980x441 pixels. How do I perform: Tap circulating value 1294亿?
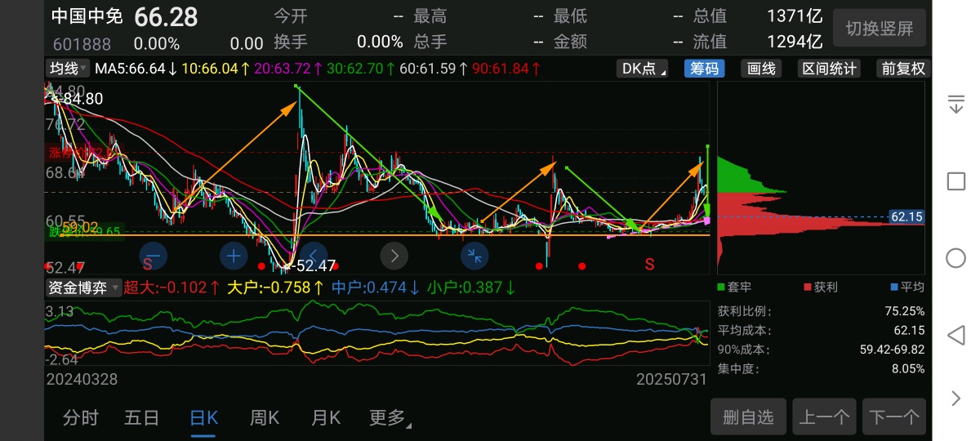tap(795, 42)
